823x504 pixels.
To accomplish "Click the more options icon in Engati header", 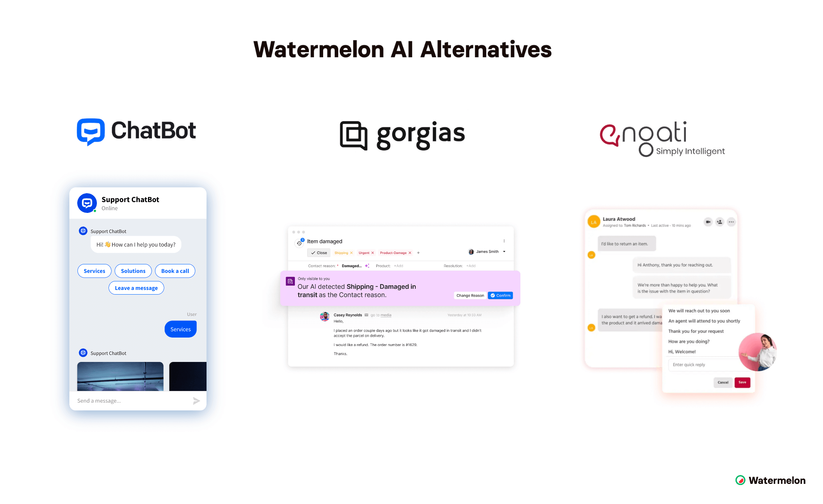I will (x=732, y=222).
